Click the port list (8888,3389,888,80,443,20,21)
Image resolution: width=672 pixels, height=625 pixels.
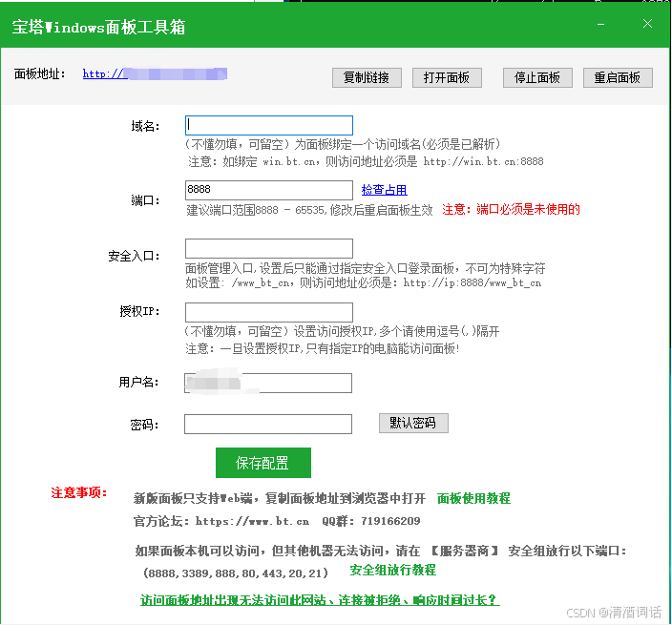236,573
